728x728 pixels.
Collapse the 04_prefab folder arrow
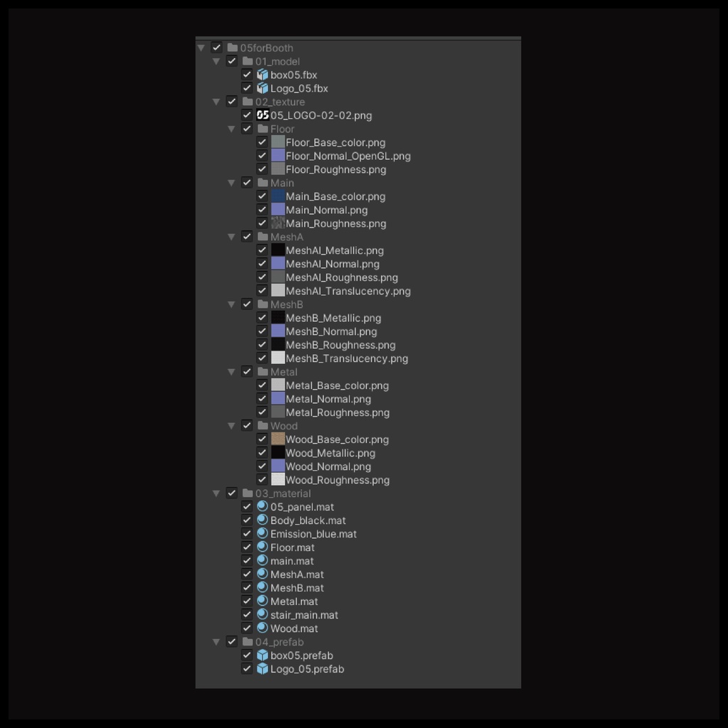(216, 642)
